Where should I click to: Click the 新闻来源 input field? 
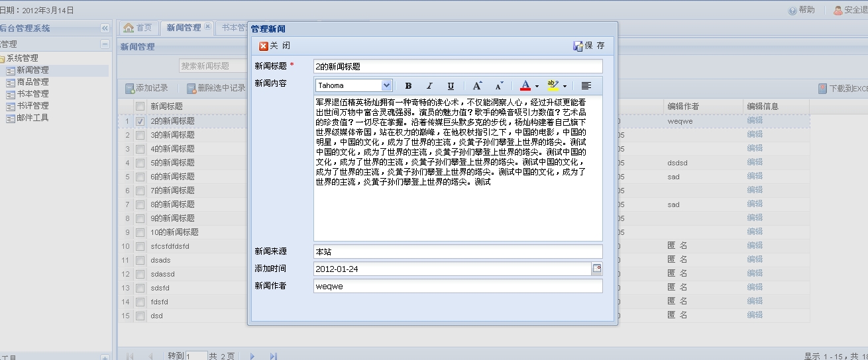457,251
